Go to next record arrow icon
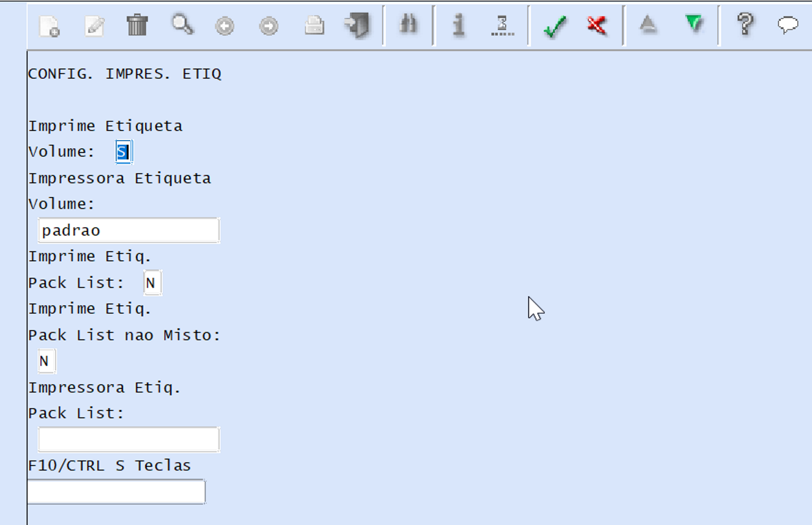 [x=269, y=26]
